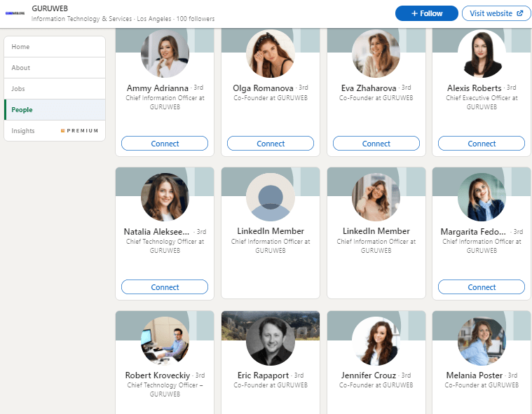Image resolution: width=532 pixels, height=414 pixels.
Task: Connect with Alexis Roberts
Action: [482, 144]
